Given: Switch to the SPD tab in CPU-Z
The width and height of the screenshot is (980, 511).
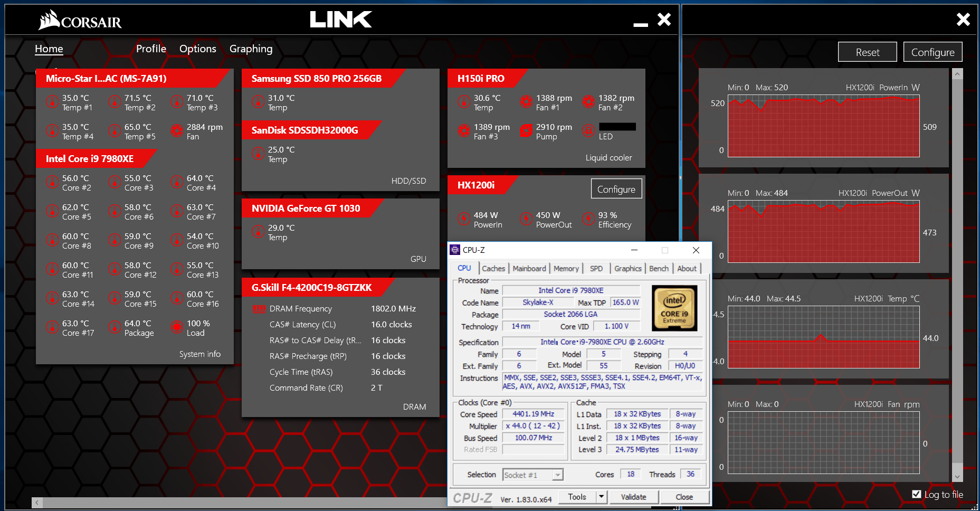Looking at the screenshot, I should click(x=596, y=268).
